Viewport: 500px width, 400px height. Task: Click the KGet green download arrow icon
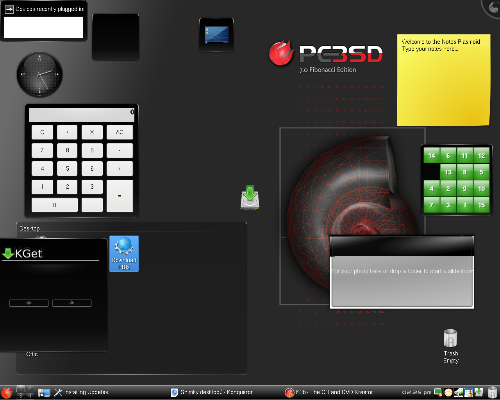[x=8, y=254]
